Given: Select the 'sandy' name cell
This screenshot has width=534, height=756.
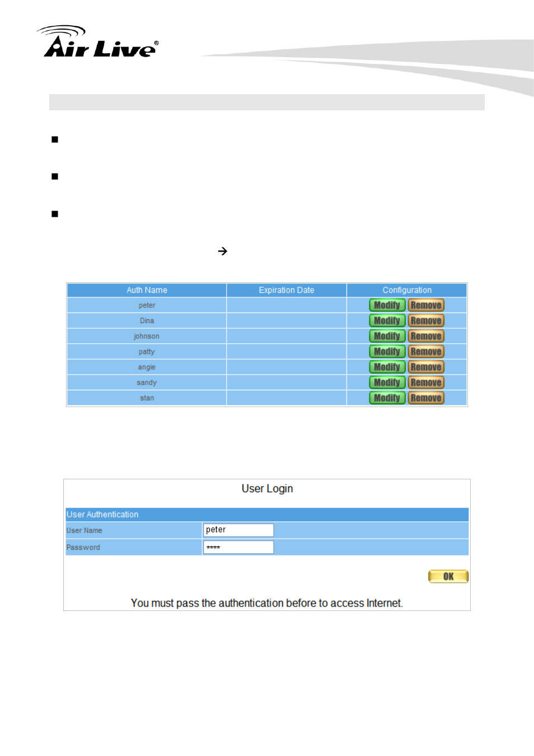Looking at the screenshot, I should (147, 382).
